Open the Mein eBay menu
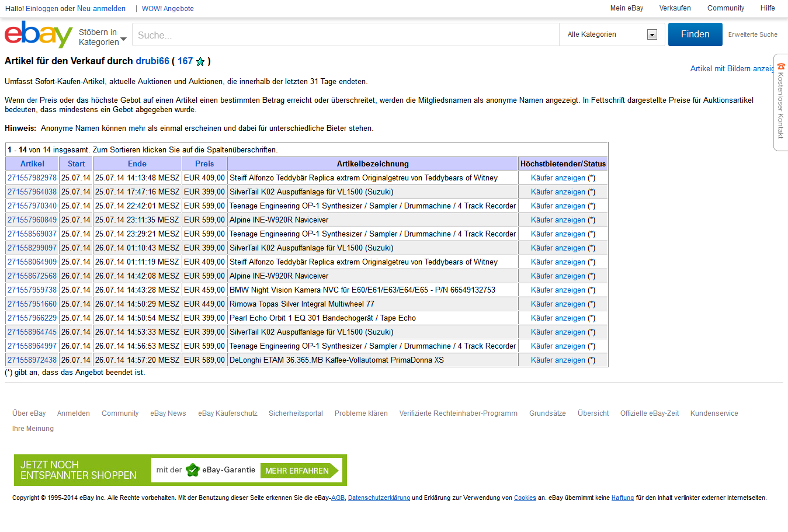The image size is (788, 532). pyautogui.click(x=627, y=8)
